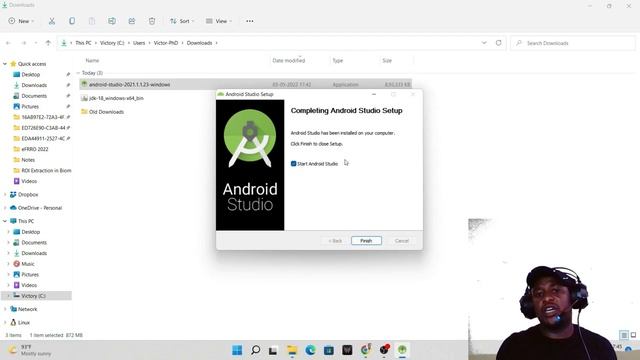Select the jdk-18_windows-x64_bin file

pos(116,98)
